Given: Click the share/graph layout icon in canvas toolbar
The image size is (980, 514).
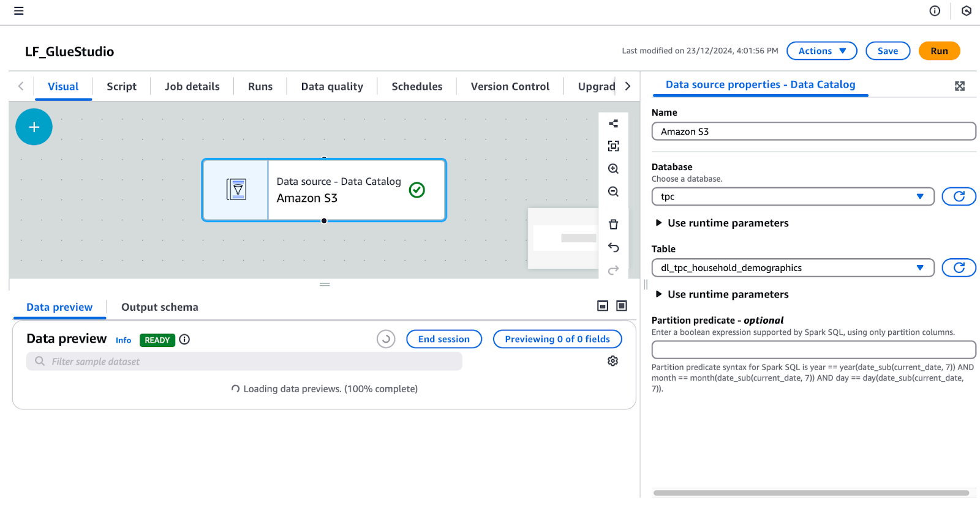Looking at the screenshot, I should pyautogui.click(x=613, y=124).
